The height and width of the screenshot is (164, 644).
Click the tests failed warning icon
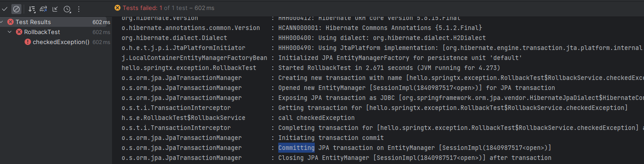click(118, 8)
